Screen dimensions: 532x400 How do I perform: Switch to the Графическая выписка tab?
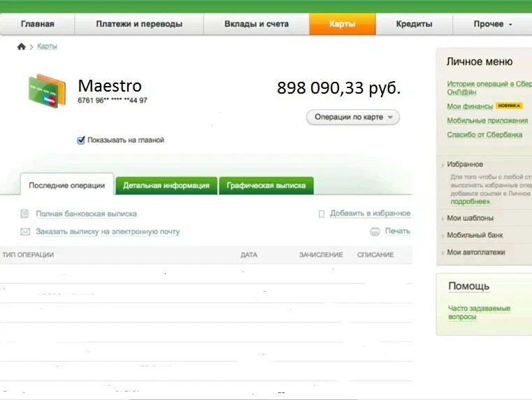pyautogui.click(x=266, y=185)
